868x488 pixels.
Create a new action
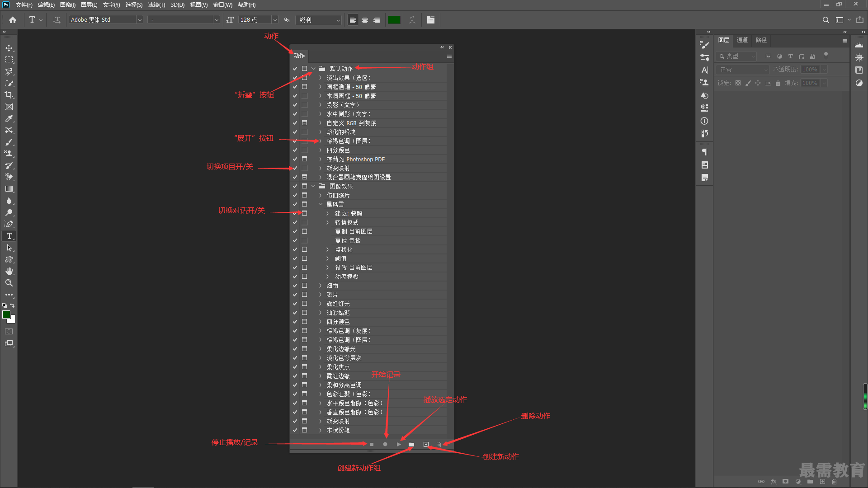click(x=426, y=445)
